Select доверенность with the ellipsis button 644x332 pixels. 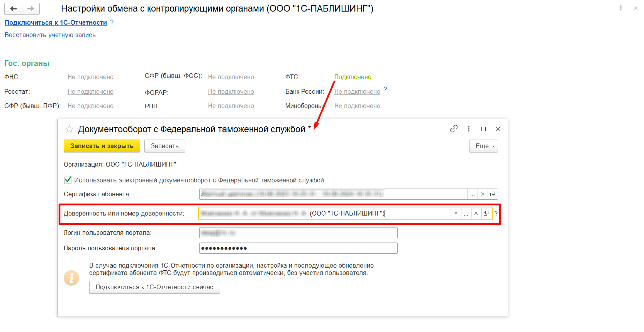pyautogui.click(x=466, y=213)
